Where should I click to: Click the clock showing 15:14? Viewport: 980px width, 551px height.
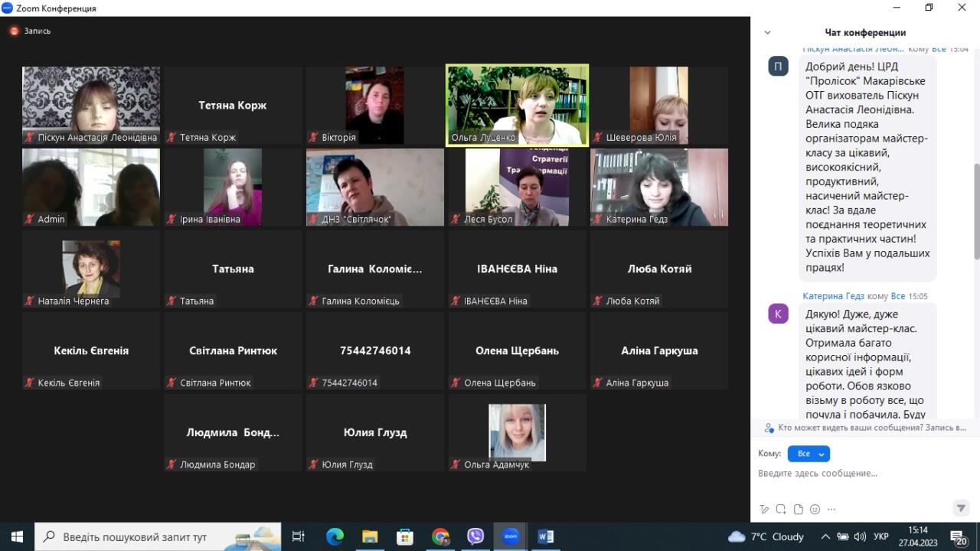point(918,530)
